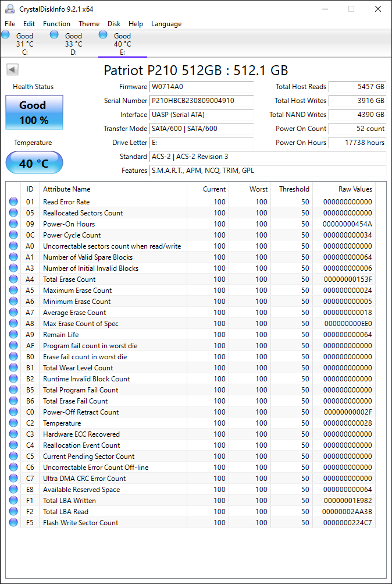Click status orb of attribute C2 Temperature row
Image resolution: width=392 pixels, height=584 pixels.
[13, 423]
